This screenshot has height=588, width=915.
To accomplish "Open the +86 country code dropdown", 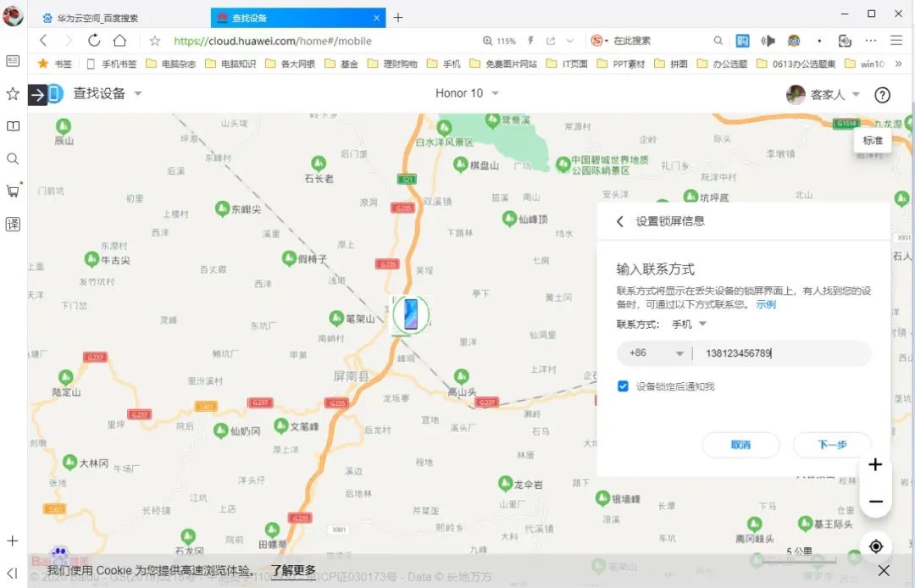I will [655, 352].
